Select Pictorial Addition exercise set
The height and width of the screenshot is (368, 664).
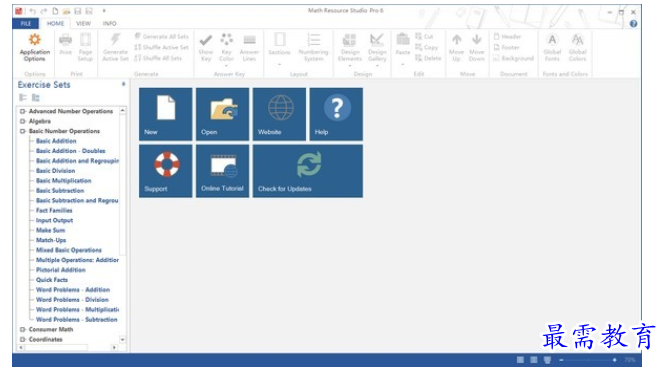61,270
